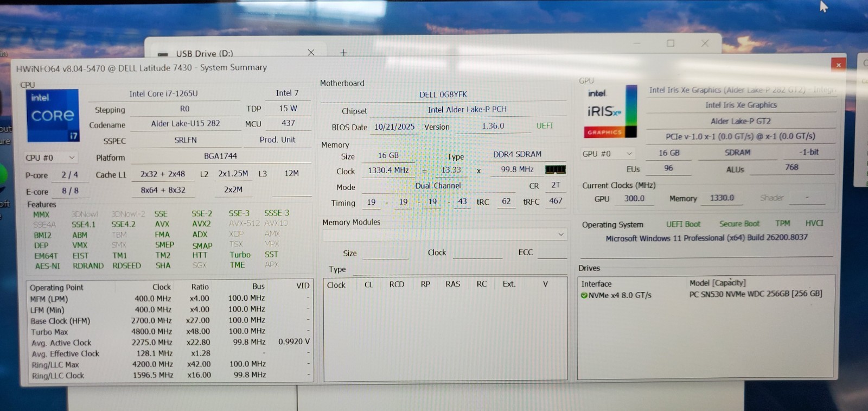The height and width of the screenshot is (411, 868).
Task: Click the 'Dual-Channel' mode value
Action: pos(438,186)
